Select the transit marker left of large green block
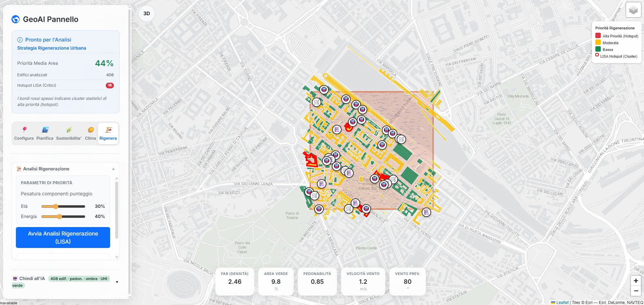The image size is (644, 305). [382, 145]
